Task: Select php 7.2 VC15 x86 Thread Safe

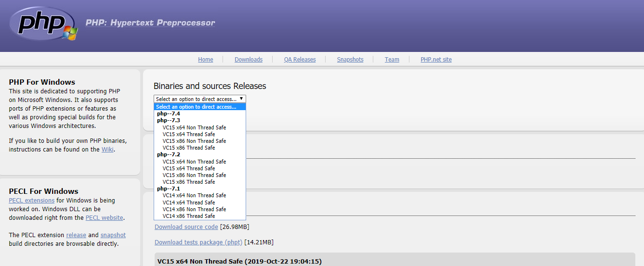Action: (x=200, y=182)
